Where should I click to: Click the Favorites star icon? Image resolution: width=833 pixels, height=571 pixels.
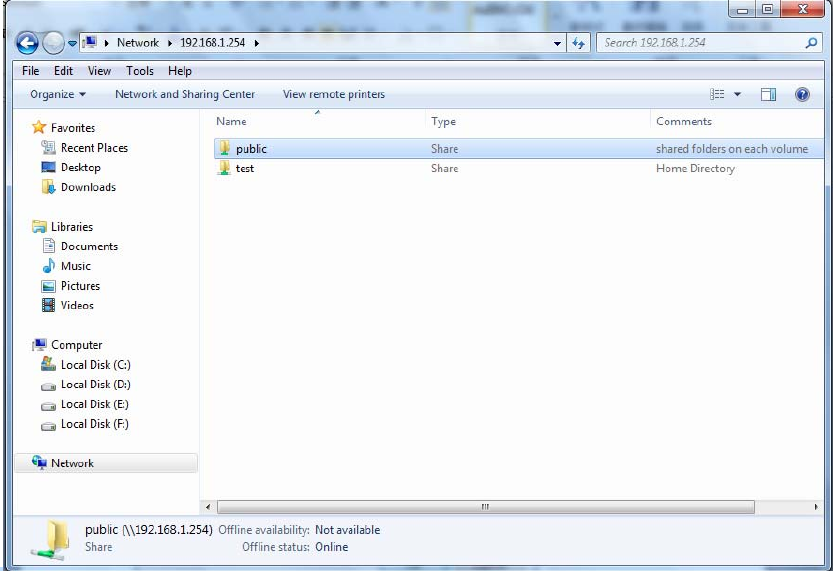click(x=39, y=127)
